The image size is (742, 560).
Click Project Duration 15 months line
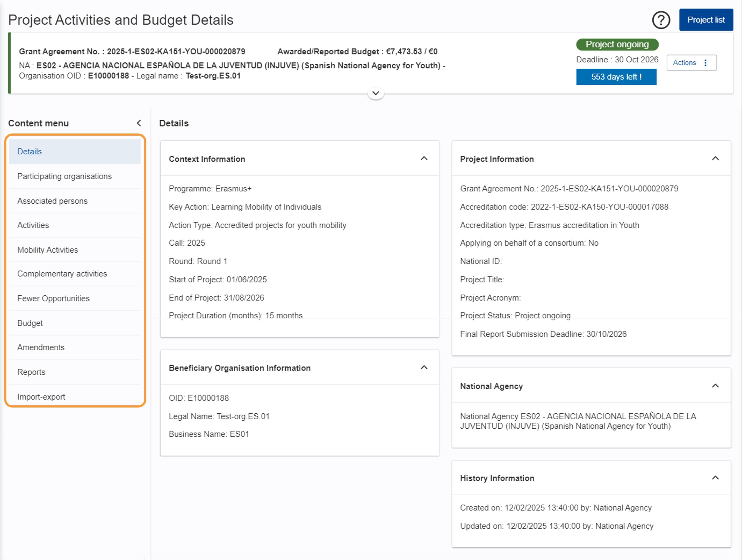(235, 315)
